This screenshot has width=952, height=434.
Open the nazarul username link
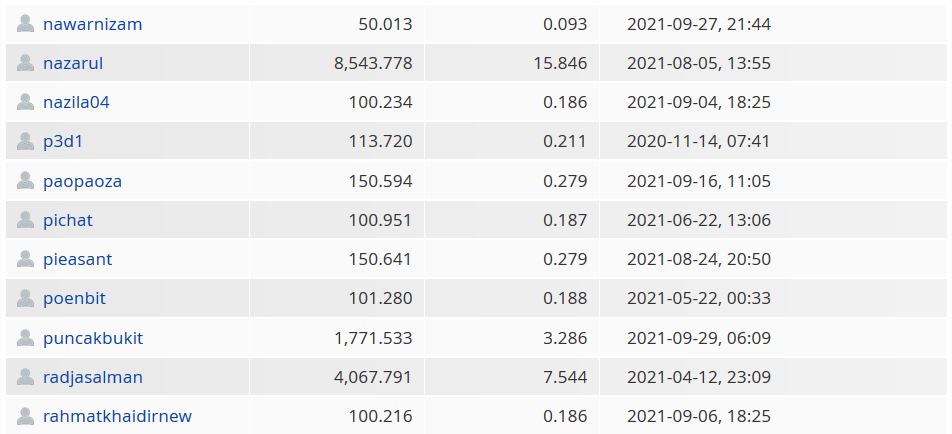pyautogui.click(x=73, y=63)
